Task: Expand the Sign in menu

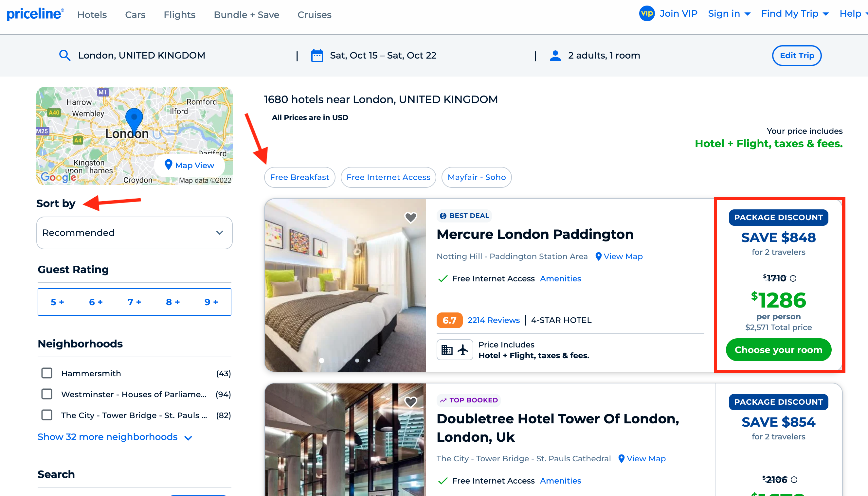Action: coord(729,14)
